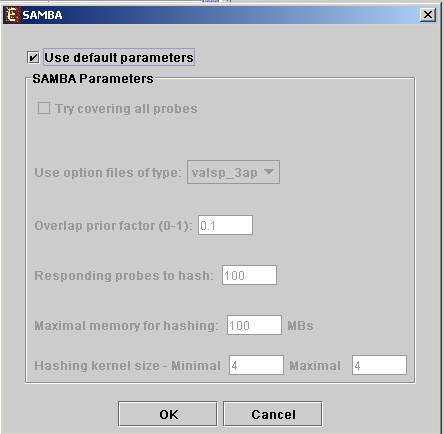Image resolution: width=444 pixels, height=434 pixels.
Task: Open the valsp_3ap option files dropdown
Action: [x=233, y=172]
